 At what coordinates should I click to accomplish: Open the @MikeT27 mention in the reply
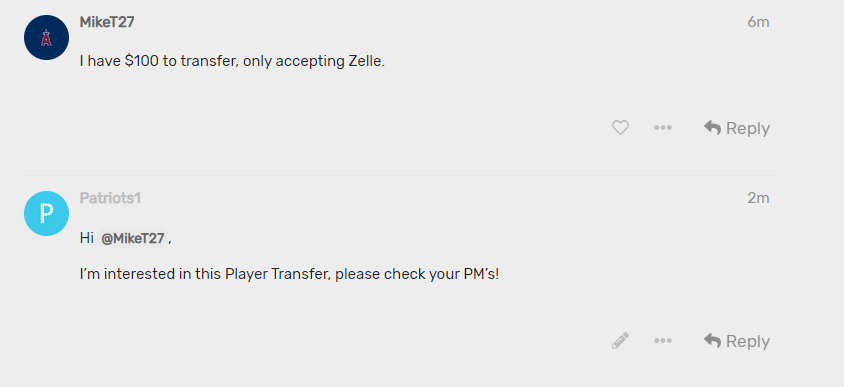coord(133,238)
